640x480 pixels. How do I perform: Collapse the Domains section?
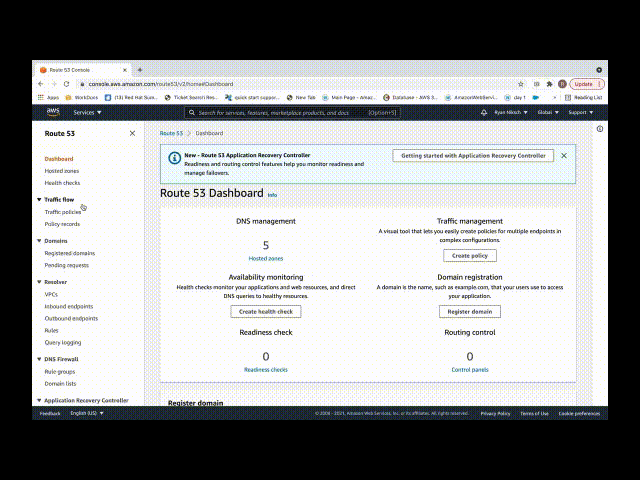coord(39,241)
